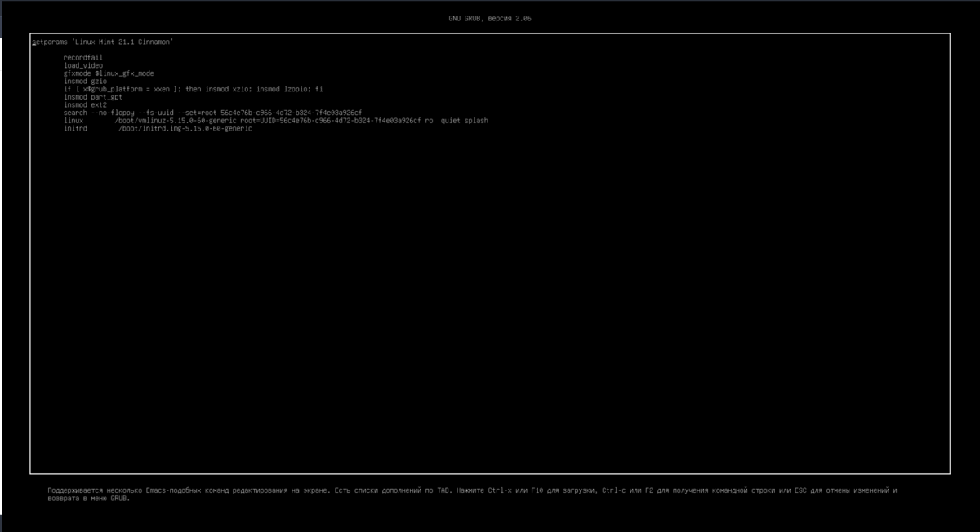The width and height of the screenshot is (980, 532).
Task: Click the "insmod gzio" line
Action: tap(86, 82)
